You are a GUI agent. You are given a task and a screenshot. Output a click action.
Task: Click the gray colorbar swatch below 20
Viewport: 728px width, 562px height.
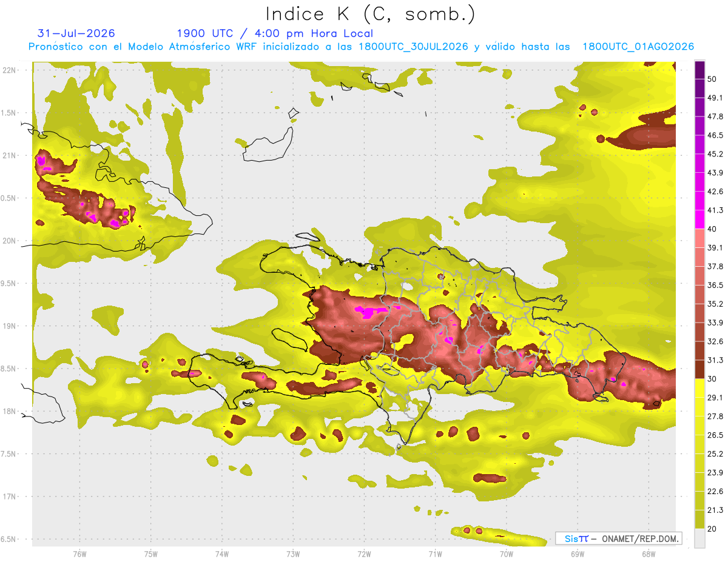[x=699, y=538]
